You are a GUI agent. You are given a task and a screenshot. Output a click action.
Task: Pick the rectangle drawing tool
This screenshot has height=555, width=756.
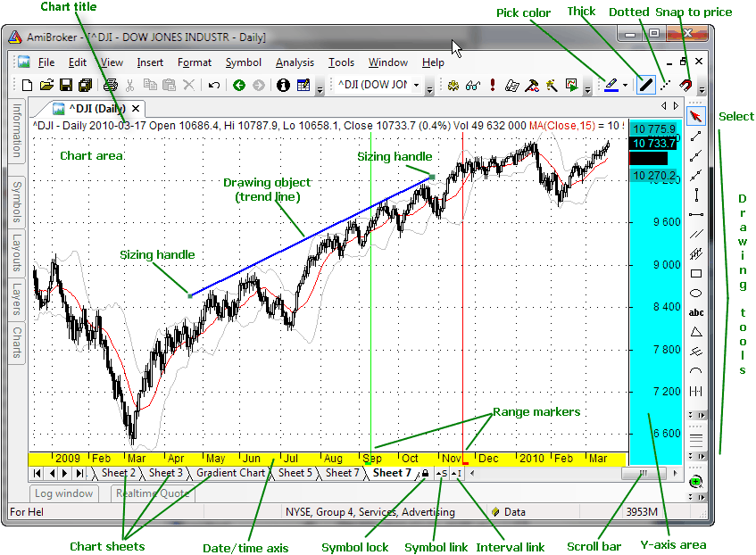point(696,274)
